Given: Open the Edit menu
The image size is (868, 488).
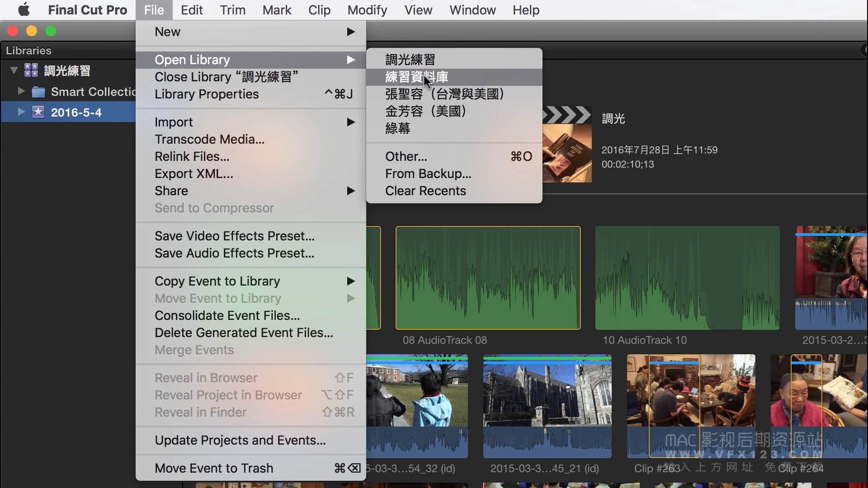Looking at the screenshot, I should 192,9.
